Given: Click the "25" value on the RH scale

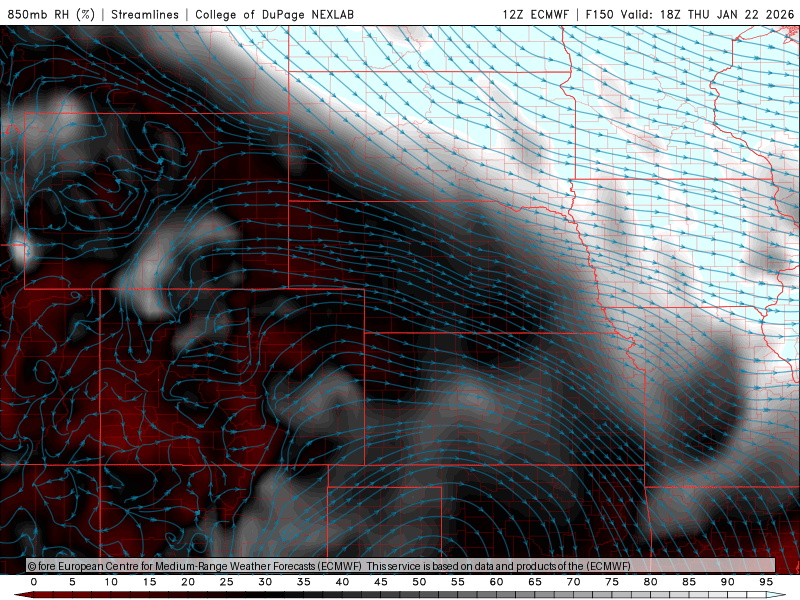Looking at the screenshot, I should pos(227,582).
